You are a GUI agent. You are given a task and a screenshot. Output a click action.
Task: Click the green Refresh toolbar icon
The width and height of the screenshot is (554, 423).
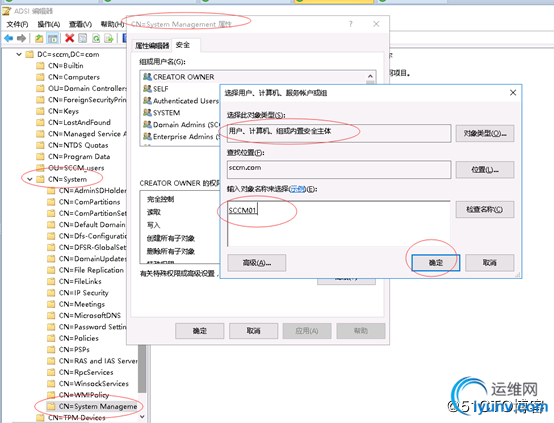[96, 38]
